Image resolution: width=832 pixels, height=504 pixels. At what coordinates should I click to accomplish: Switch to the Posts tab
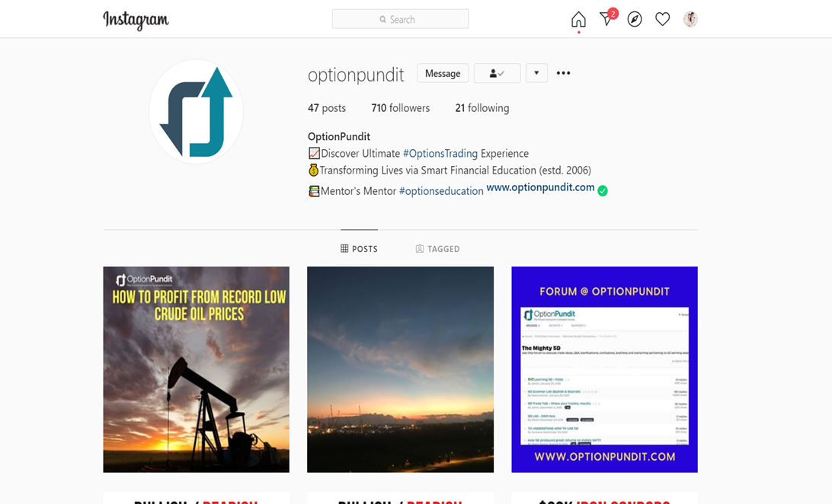pyautogui.click(x=359, y=248)
